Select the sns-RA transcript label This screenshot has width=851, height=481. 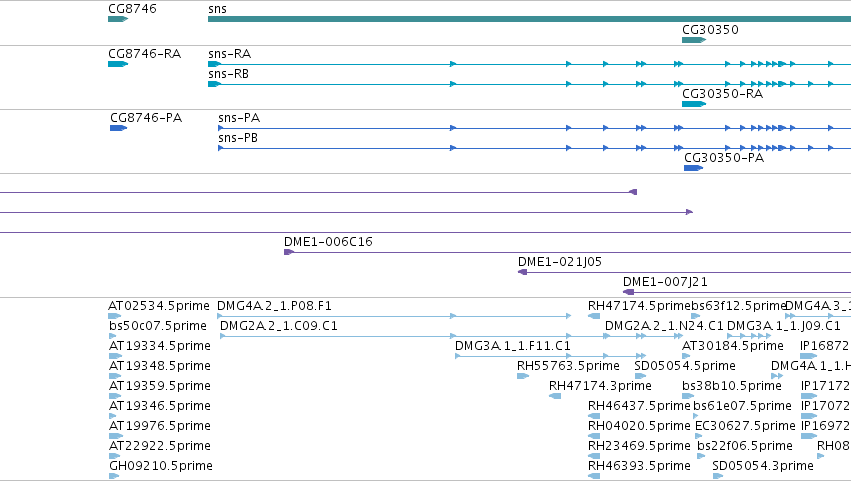coord(230,54)
